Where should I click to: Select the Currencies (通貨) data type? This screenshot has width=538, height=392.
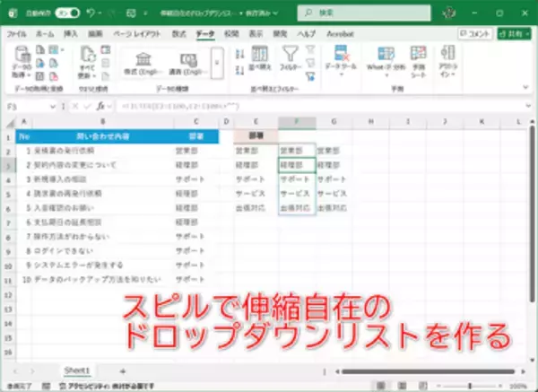[x=188, y=64]
